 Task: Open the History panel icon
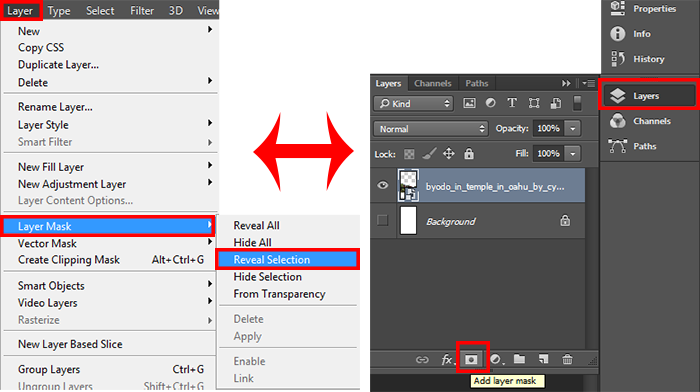[617, 58]
